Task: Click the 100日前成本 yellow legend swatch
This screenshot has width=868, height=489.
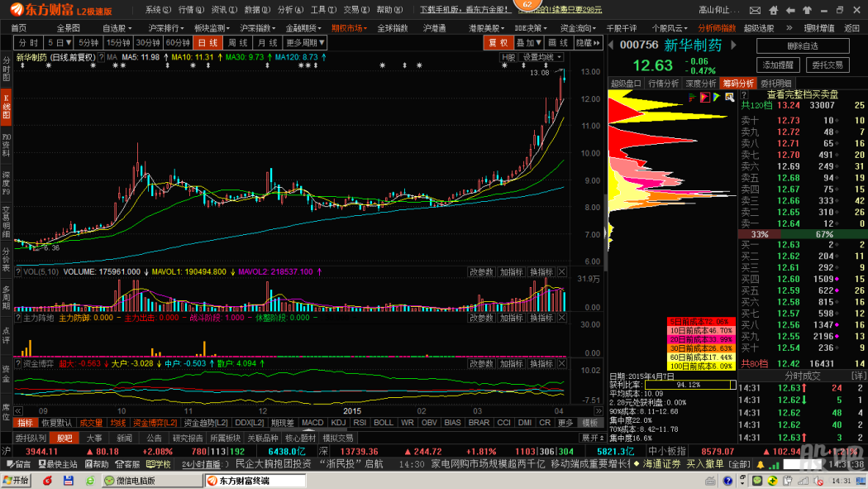Action: (x=700, y=366)
